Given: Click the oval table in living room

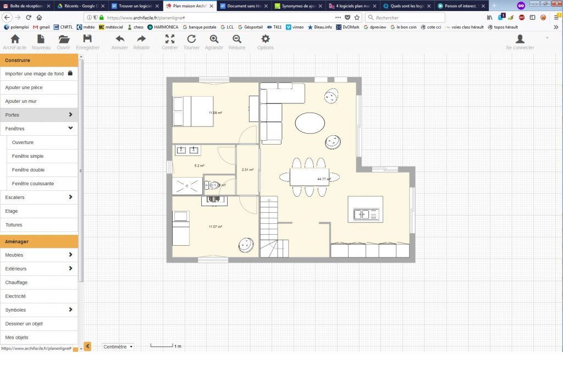Looking at the screenshot, I should (310, 123).
